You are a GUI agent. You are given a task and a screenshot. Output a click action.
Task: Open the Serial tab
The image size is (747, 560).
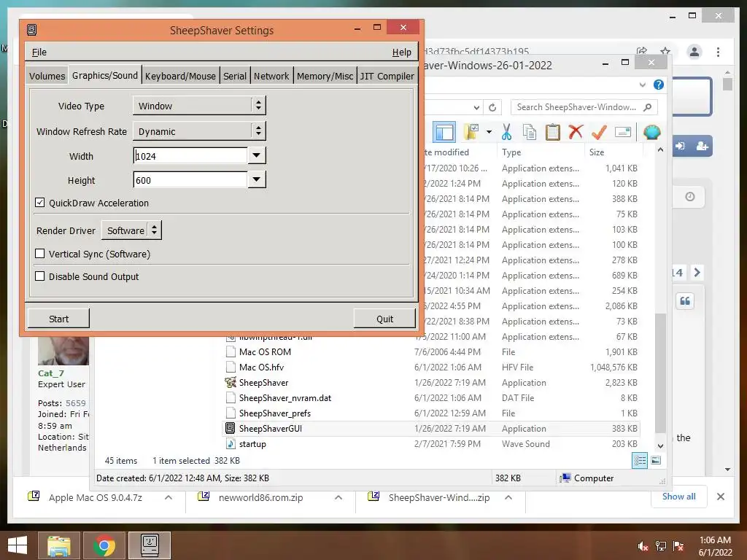tap(235, 76)
